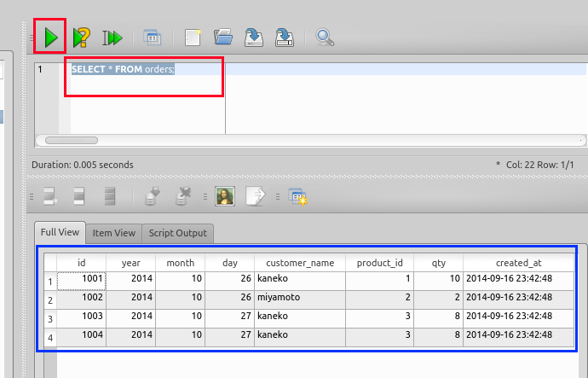The image size is (588, 378).
Task: Select row number 1 header
Action: tap(50, 282)
